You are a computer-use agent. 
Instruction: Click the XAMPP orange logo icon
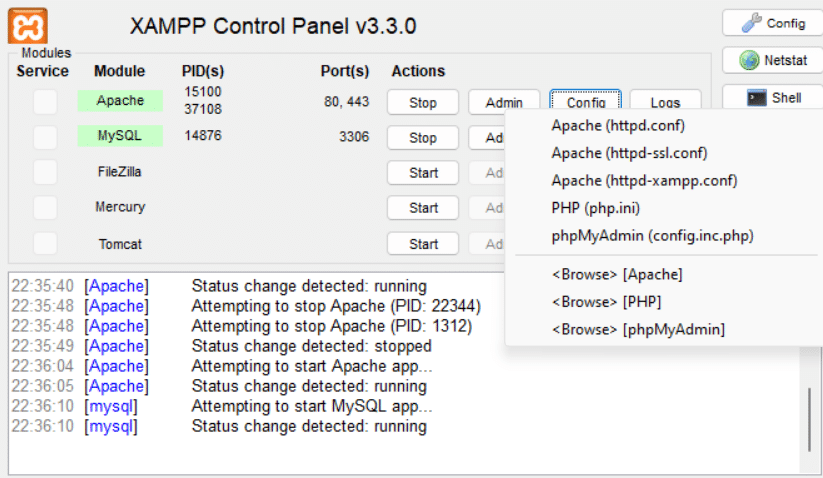[28, 26]
